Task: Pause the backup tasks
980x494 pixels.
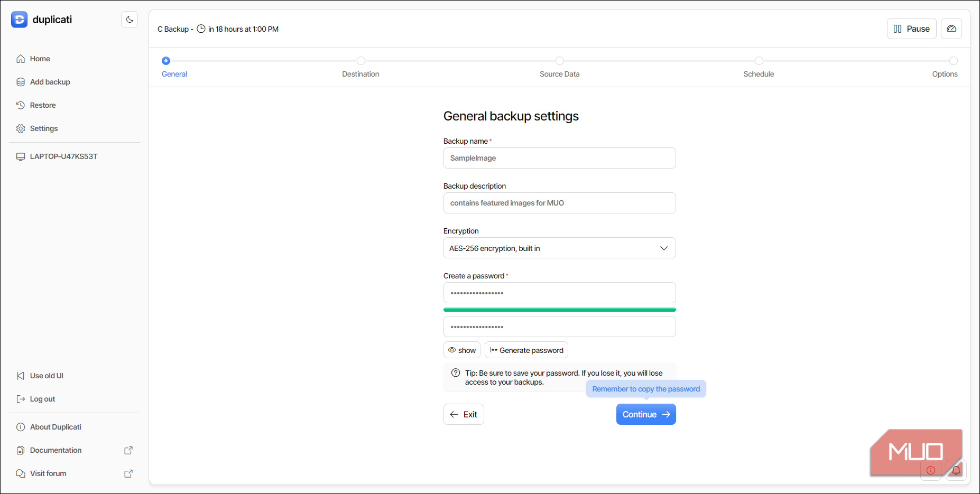Action: click(912, 29)
